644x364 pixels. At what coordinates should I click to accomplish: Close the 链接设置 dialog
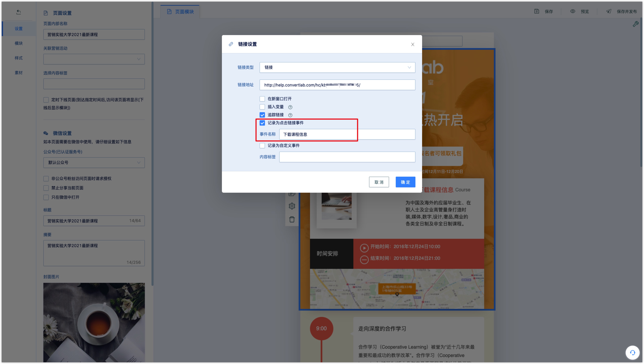coord(412,44)
